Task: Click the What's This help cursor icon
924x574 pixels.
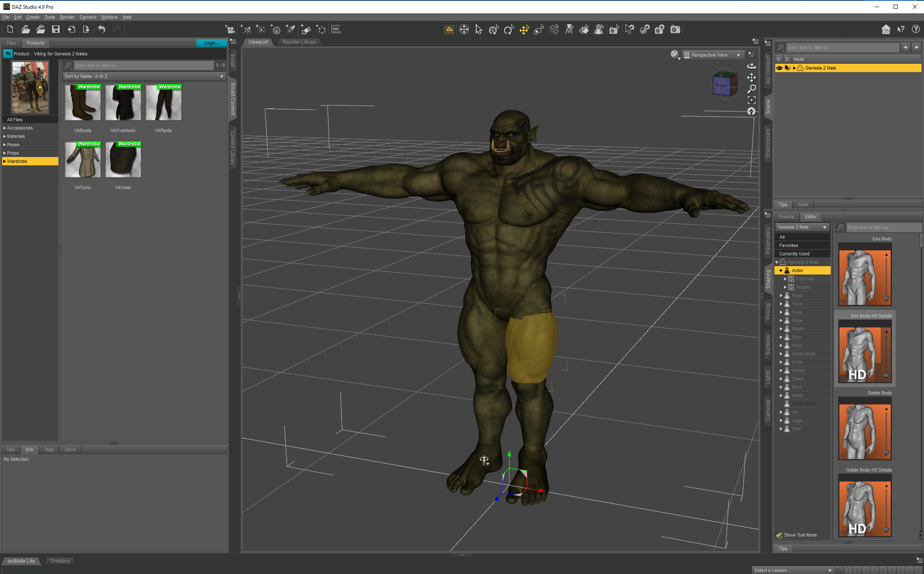Action: coord(901,29)
